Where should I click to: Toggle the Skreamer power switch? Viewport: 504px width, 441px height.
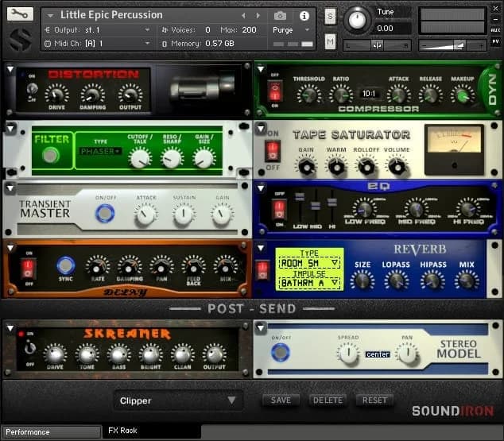tap(29, 348)
